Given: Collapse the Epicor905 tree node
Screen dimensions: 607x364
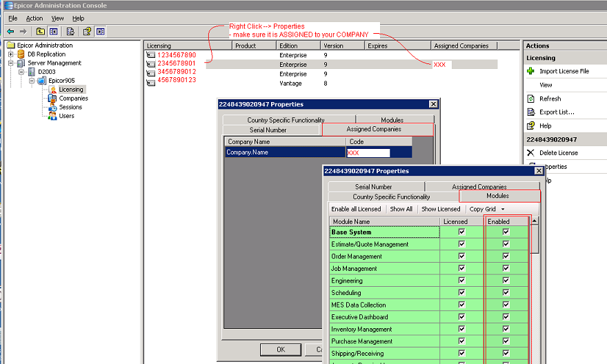Looking at the screenshot, I should [x=32, y=81].
